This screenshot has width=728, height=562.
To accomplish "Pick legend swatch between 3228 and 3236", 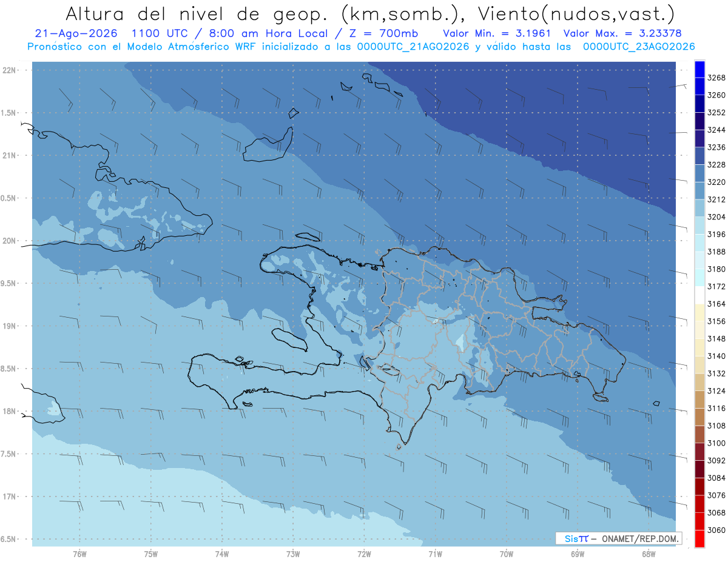I will tap(699, 156).
